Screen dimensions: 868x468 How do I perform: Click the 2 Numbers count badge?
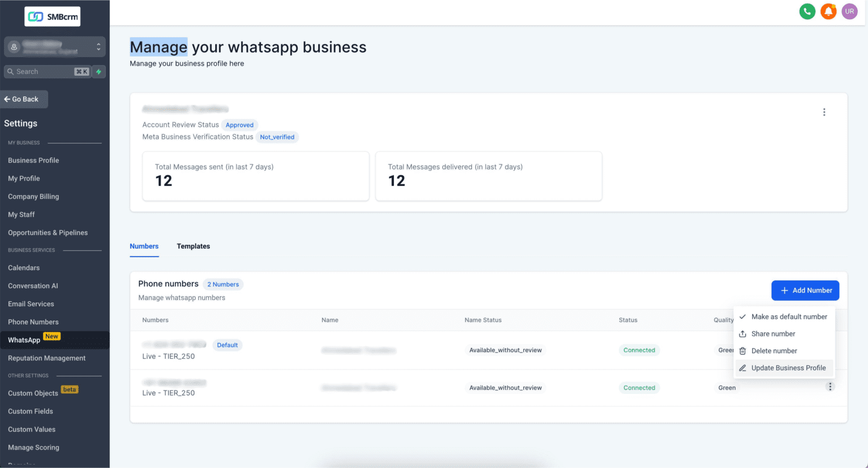coord(223,284)
